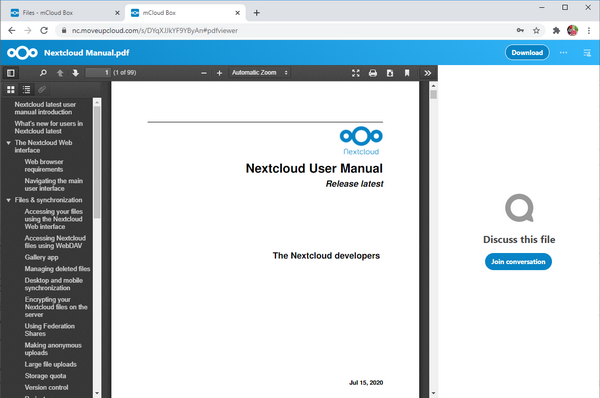
Task: Open the browser extensions puzzle icon
Action: [x=556, y=31]
